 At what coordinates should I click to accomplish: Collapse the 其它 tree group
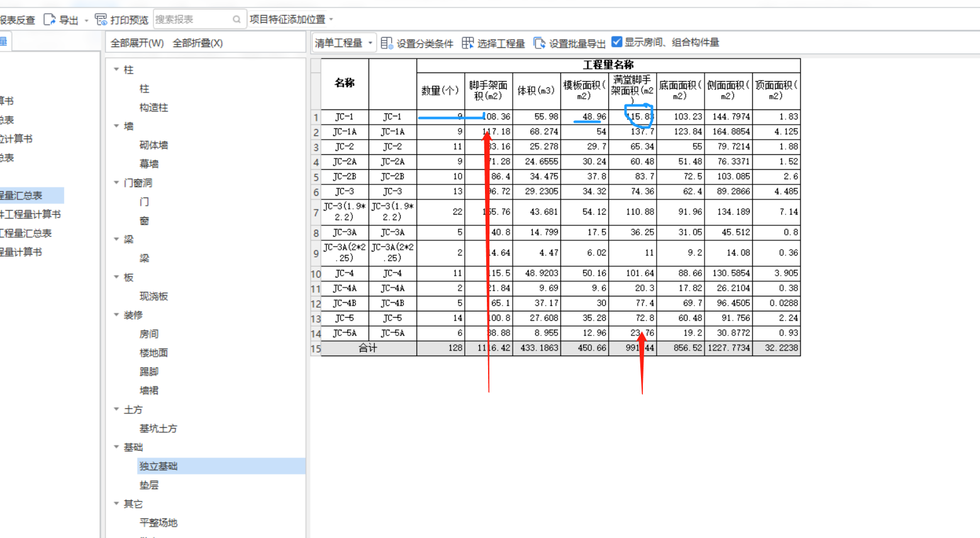[116, 503]
